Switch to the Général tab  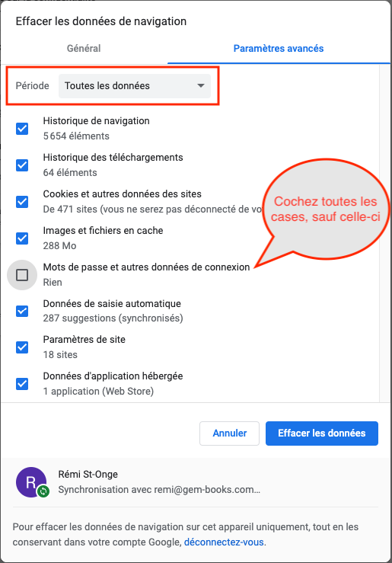(84, 49)
